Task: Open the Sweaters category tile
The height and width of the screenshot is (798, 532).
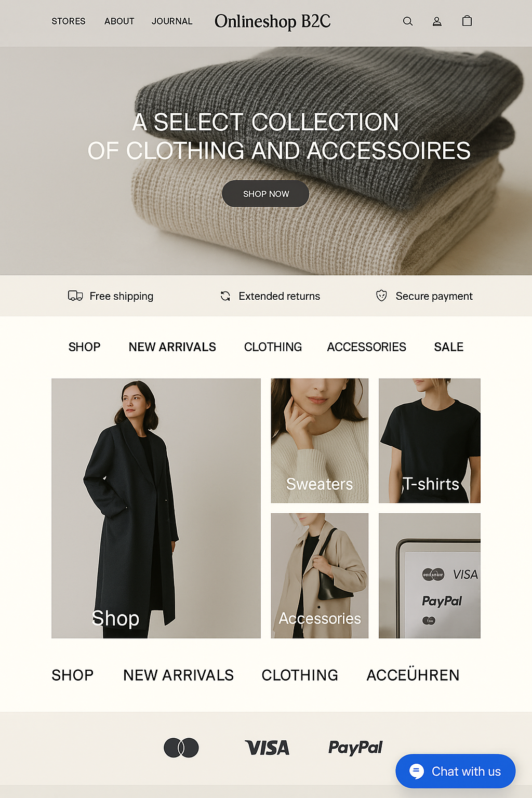Action: [320, 441]
